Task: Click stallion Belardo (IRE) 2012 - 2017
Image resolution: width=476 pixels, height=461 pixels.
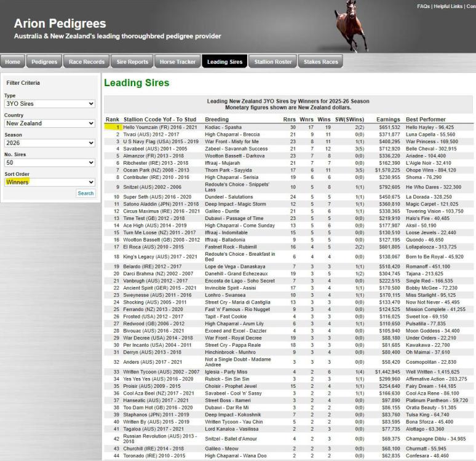Action: pyautogui.click(x=153, y=267)
